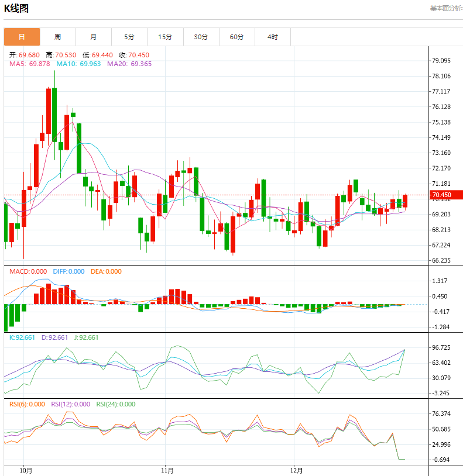This screenshot has width=463, height=476.
Task: Open the 30分 interval tab
Action: click(x=201, y=37)
